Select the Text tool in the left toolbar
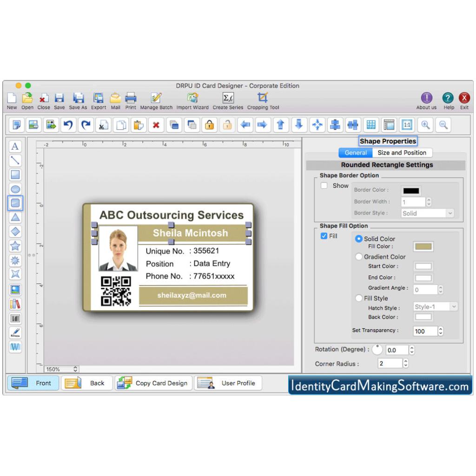Screen dimensions: 476x476 [14, 146]
